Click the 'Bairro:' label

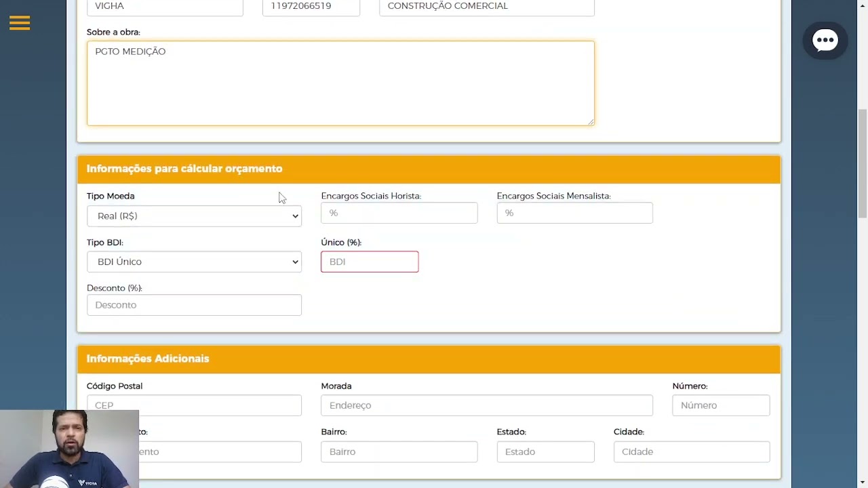click(x=334, y=432)
